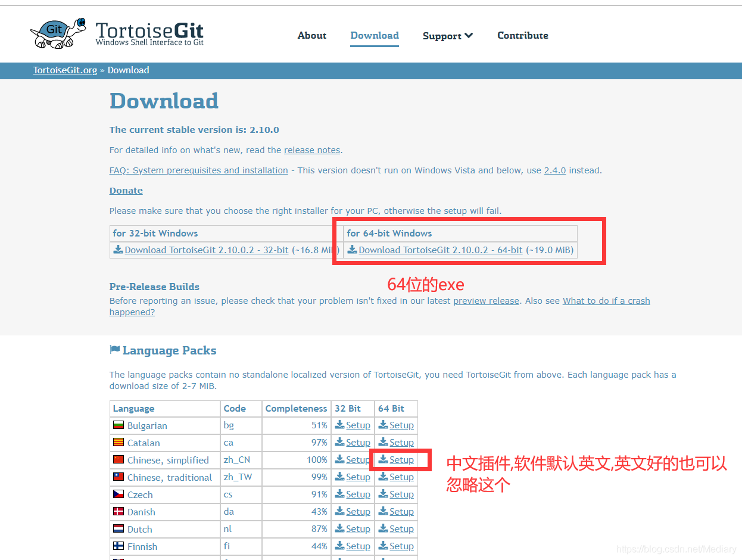This screenshot has width=742, height=560.
Task: Click the 'Completeness' column header
Action: pyautogui.click(x=296, y=409)
